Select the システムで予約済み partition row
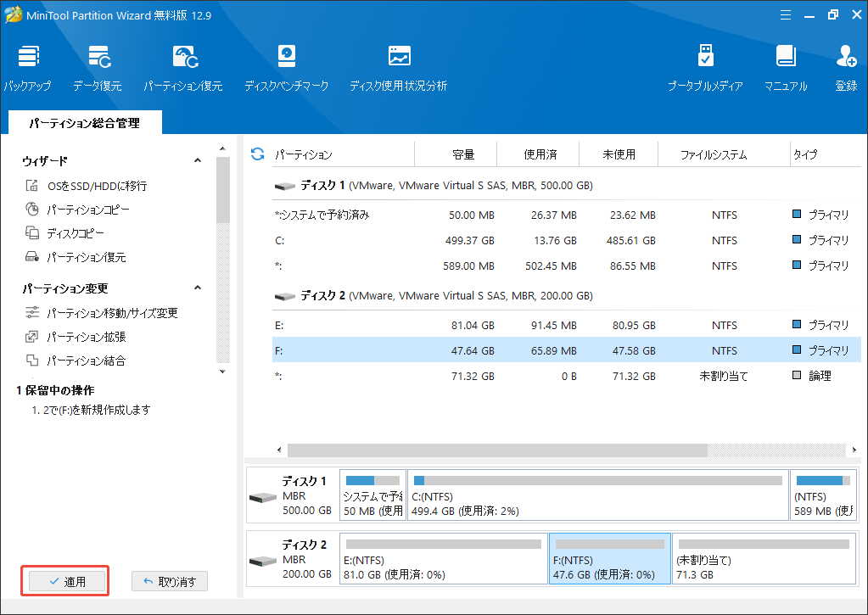Image resolution: width=868 pixels, height=615 pixels. [566, 215]
